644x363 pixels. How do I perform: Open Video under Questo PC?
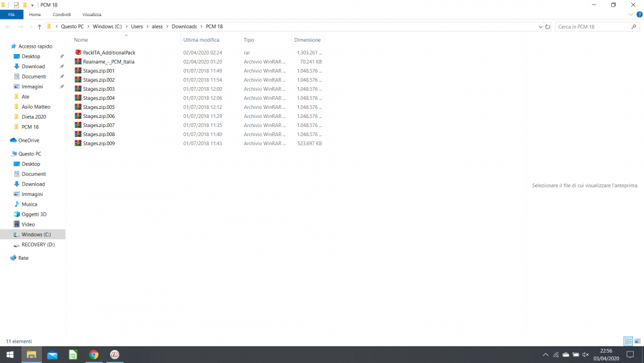(x=28, y=224)
